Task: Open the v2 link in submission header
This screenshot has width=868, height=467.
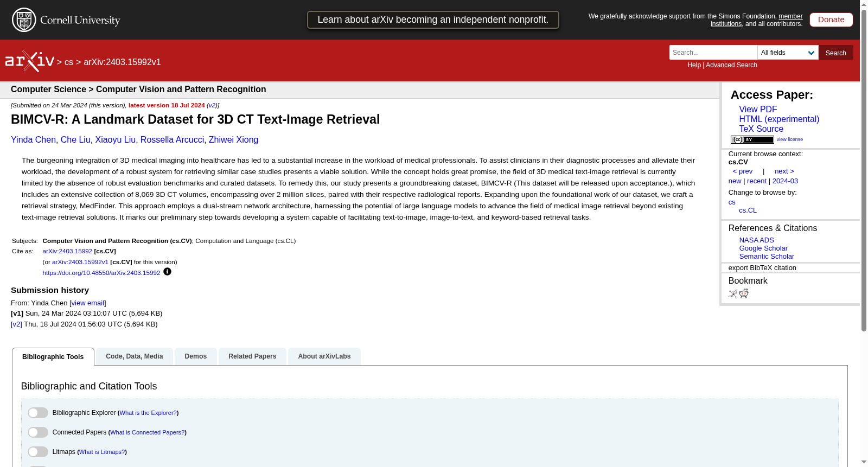Action: click(212, 105)
